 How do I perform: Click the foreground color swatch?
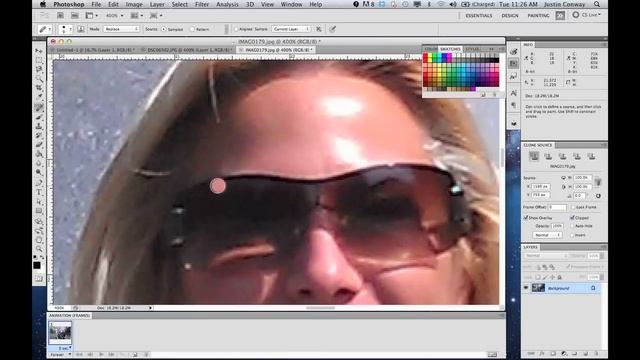click(37, 265)
